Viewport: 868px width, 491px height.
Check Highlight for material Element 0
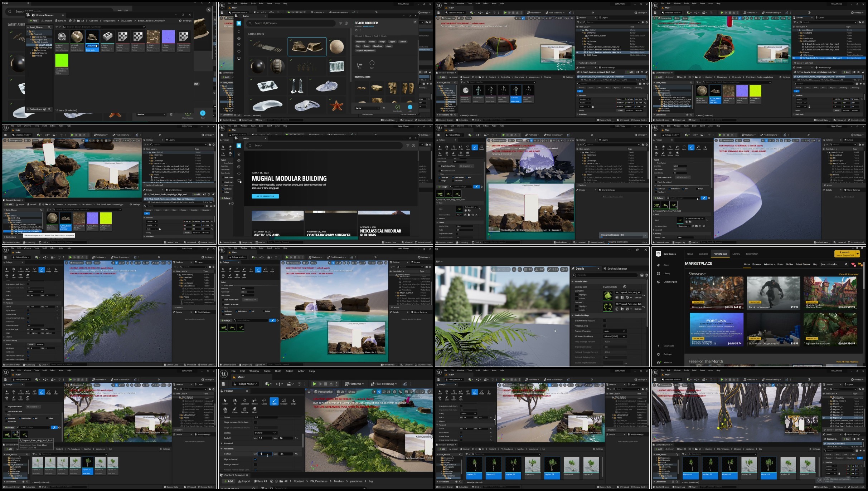pyautogui.click(x=577, y=295)
